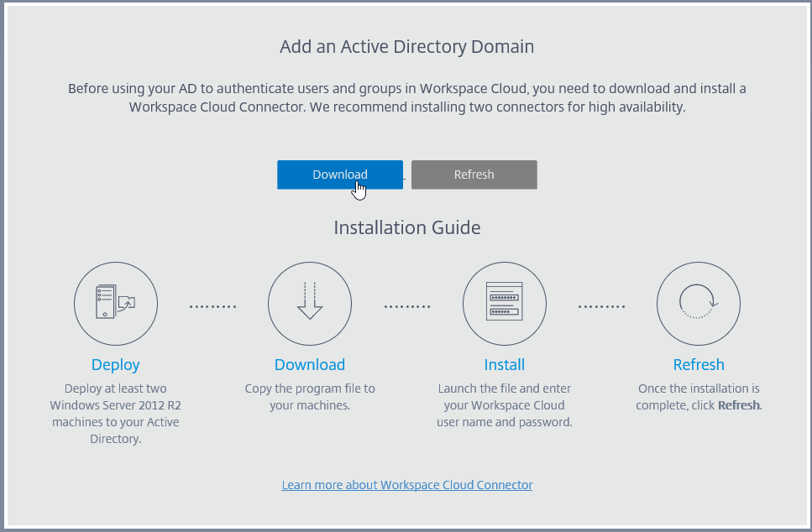
Task: Click the 'Copy the program file' description
Action: point(310,397)
